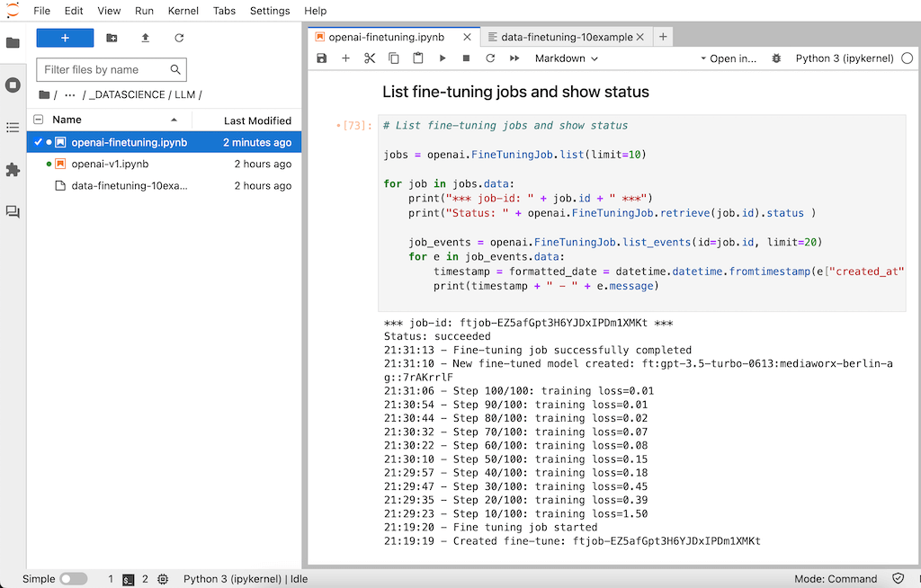
Task: Expand the Open in... dropdown
Action: (729, 58)
